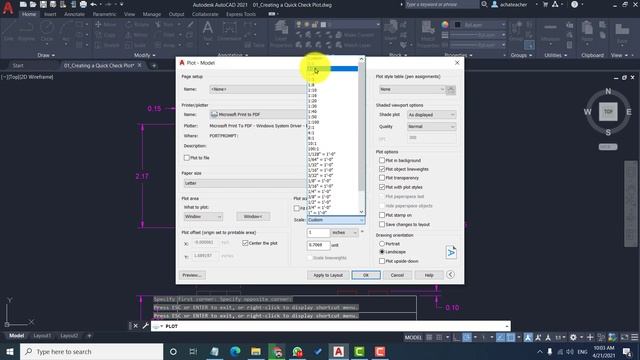
Task: Enable Plot in background option
Action: coord(382,160)
